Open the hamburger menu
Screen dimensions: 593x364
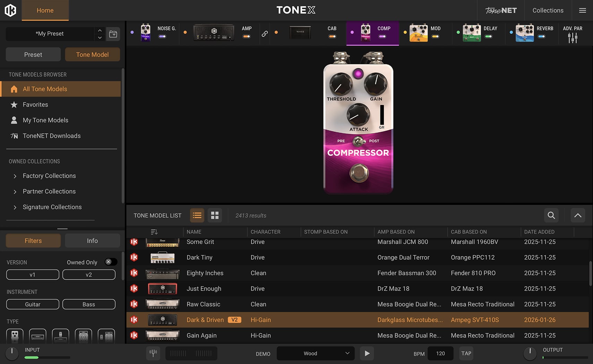pyautogui.click(x=583, y=10)
